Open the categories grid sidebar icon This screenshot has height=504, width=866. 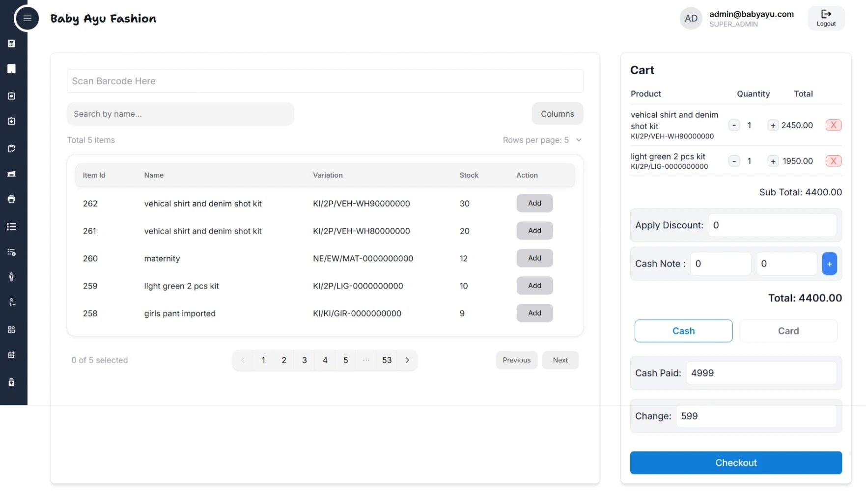tap(11, 329)
